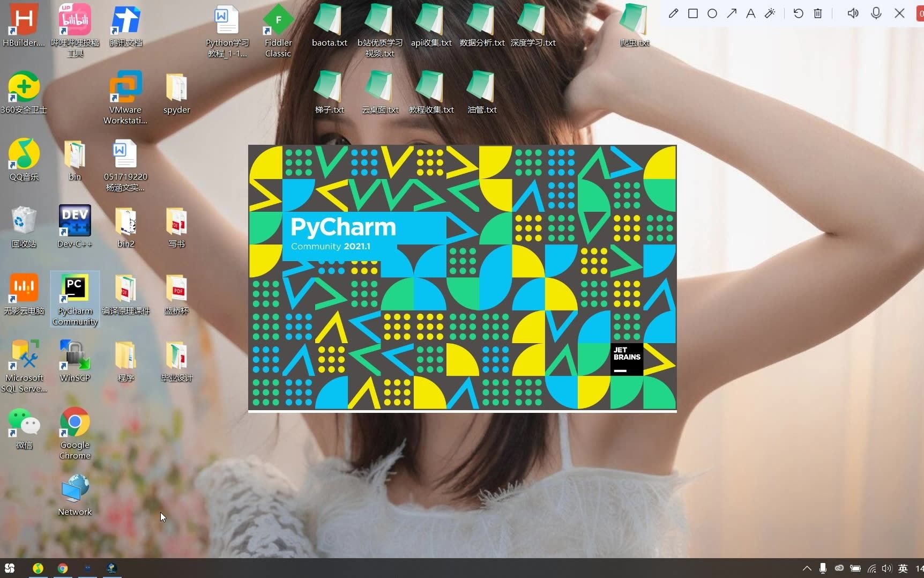Select the rectangle shape tool
Image resolution: width=924 pixels, height=578 pixels.
[693, 13]
